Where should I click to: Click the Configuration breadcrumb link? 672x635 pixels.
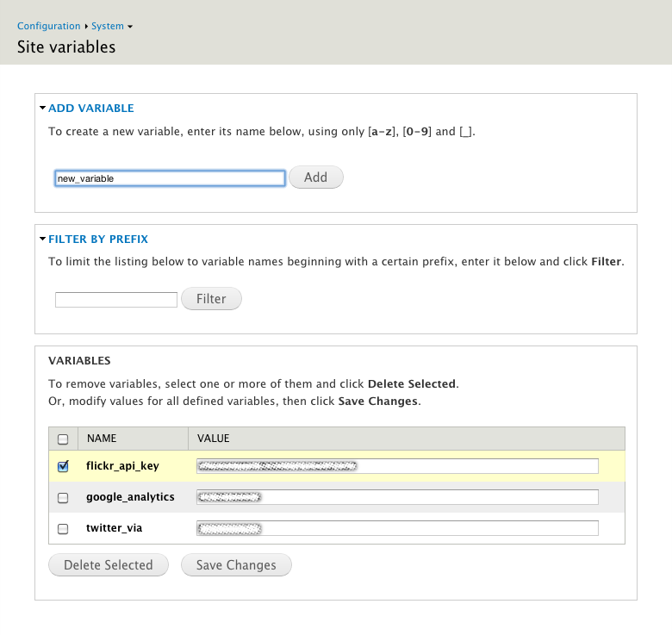pyautogui.click(x=48, y=27)
